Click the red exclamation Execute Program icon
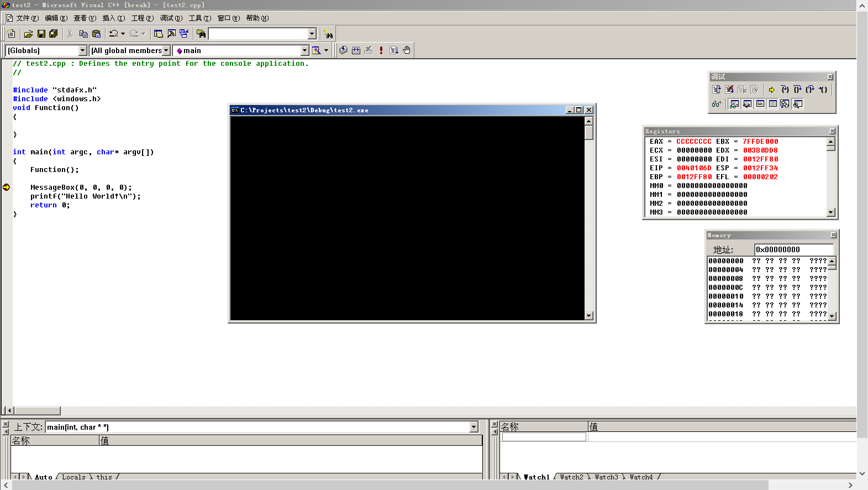 [381, 50]
